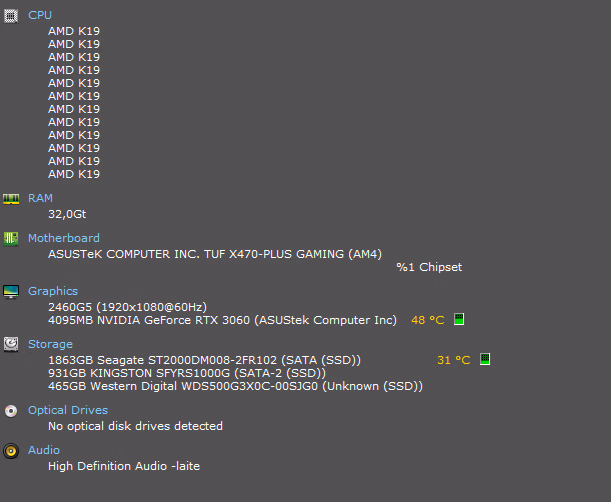The height and width of the screenshot is (502, 611).
Task: Open the RAM section heading
Action: point(40,199)
